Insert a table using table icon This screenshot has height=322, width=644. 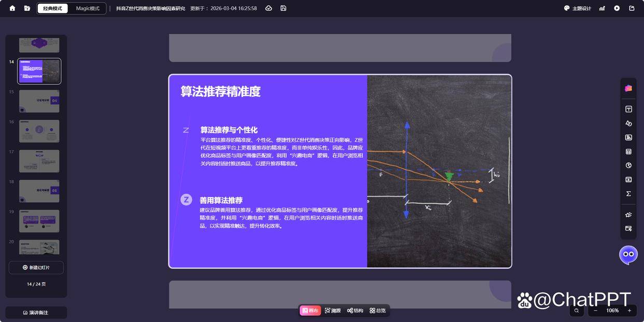(628, 151)
